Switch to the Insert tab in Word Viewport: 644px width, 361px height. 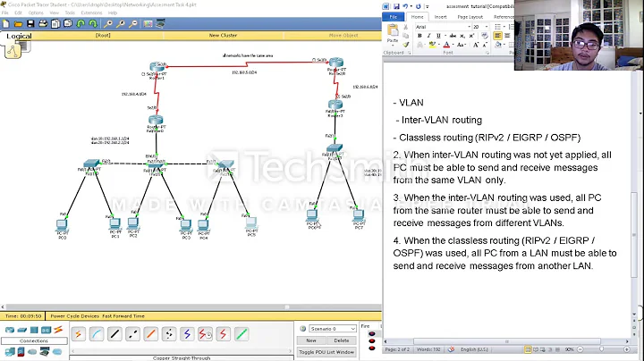[440, 17]
